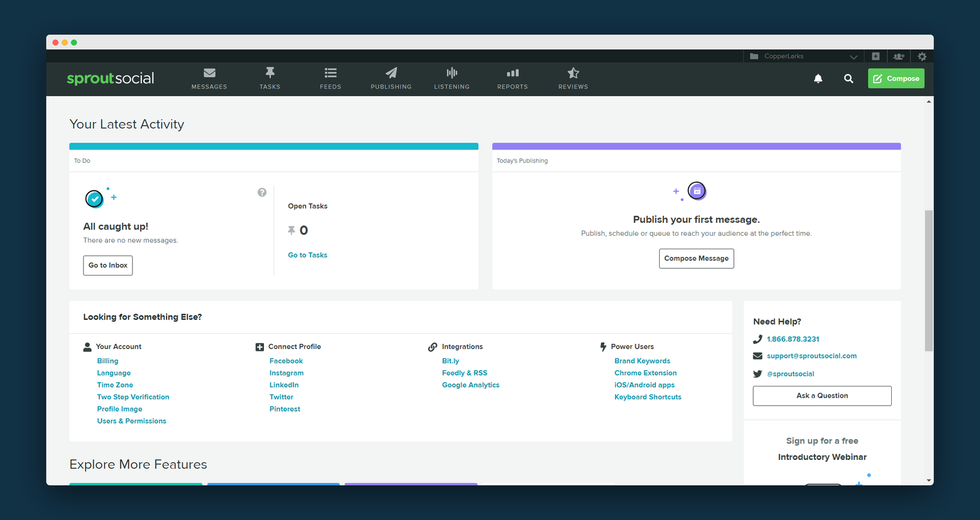Open the Language settings link
Viewport: 980px width, 520px height.
114,373
